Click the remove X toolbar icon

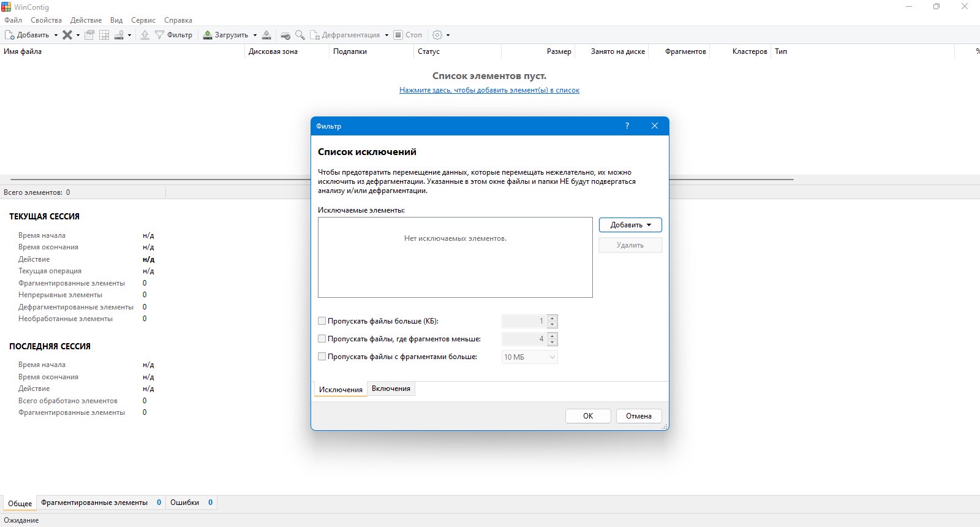pos(67,35)
